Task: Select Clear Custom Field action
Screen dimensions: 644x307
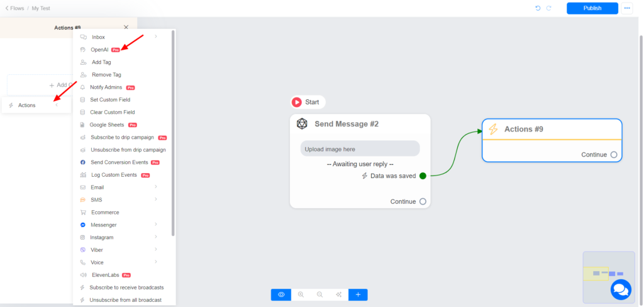Action: (113, 112)
